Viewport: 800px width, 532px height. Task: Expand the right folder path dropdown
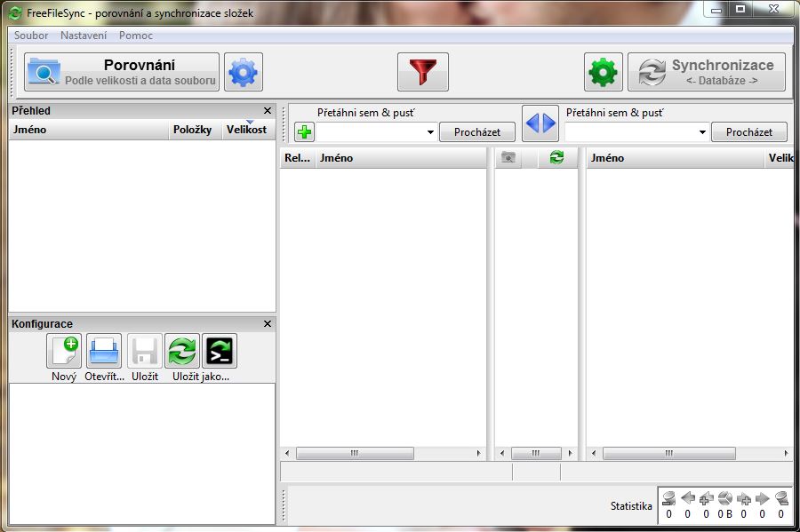(702, 132)
